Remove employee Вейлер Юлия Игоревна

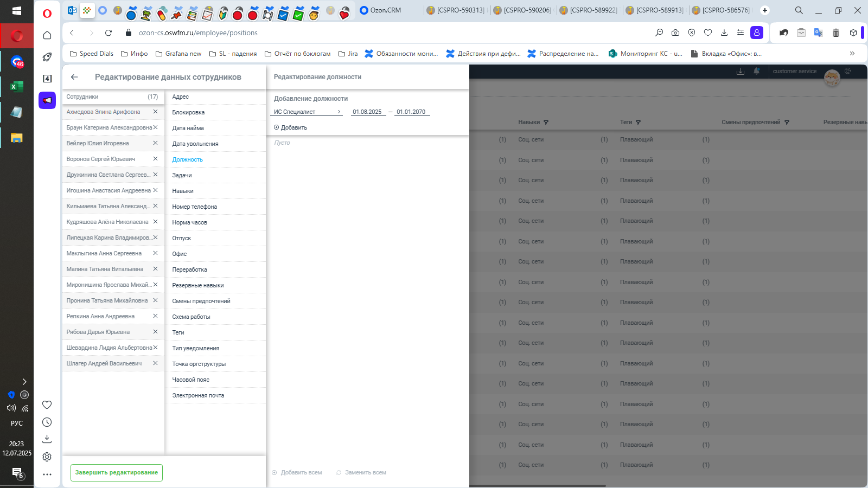[x=155, y=143]
